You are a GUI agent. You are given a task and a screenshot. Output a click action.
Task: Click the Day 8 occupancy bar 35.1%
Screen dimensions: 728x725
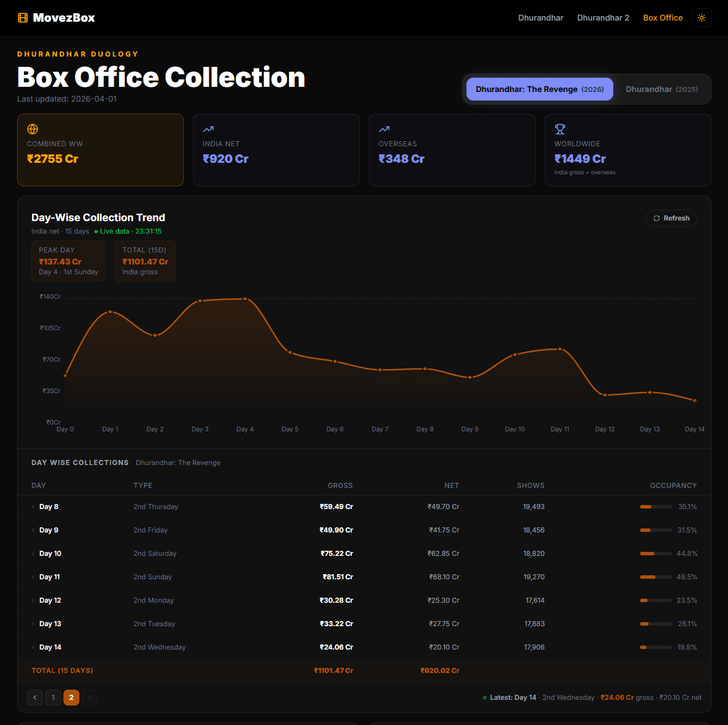(656, 507)
